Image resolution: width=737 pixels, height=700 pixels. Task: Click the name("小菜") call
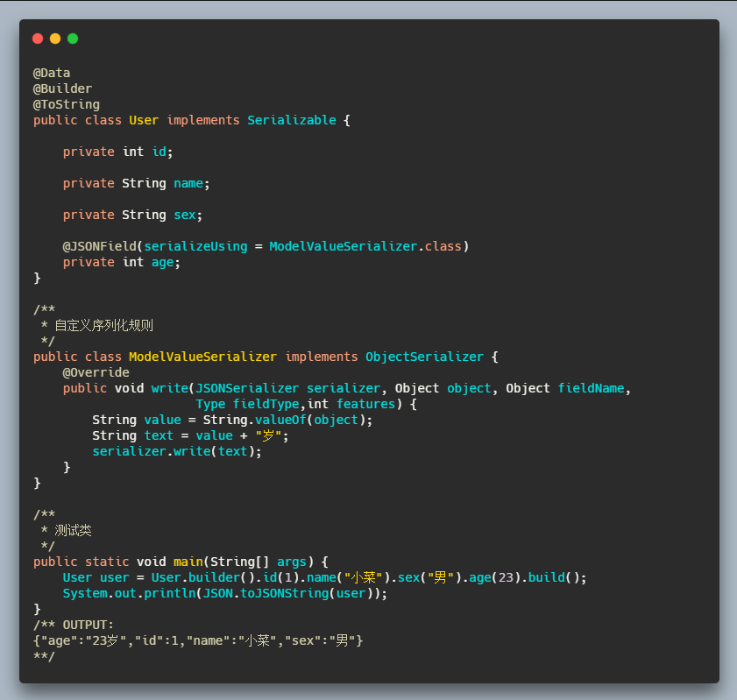coord(349,577)
